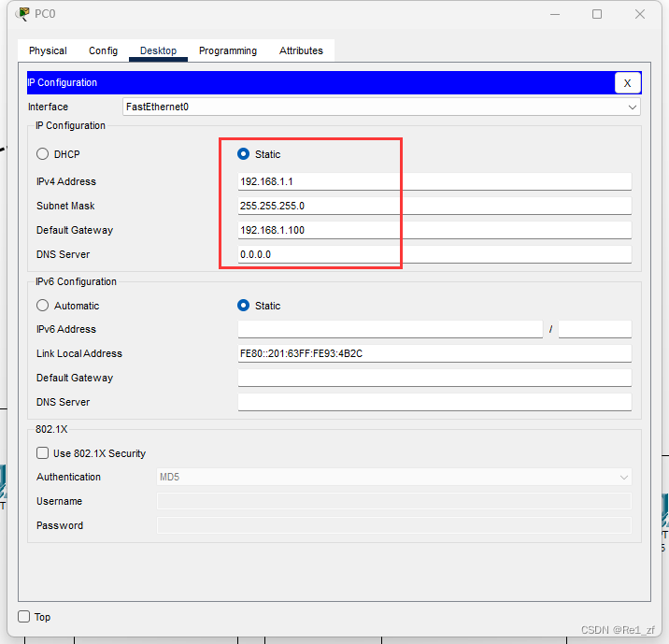
Task: Switch to the Config tab
Action: [103, 50]
